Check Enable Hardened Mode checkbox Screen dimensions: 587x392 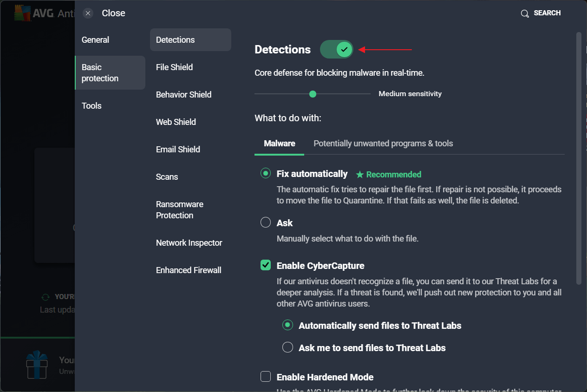[x=266, y=377]
